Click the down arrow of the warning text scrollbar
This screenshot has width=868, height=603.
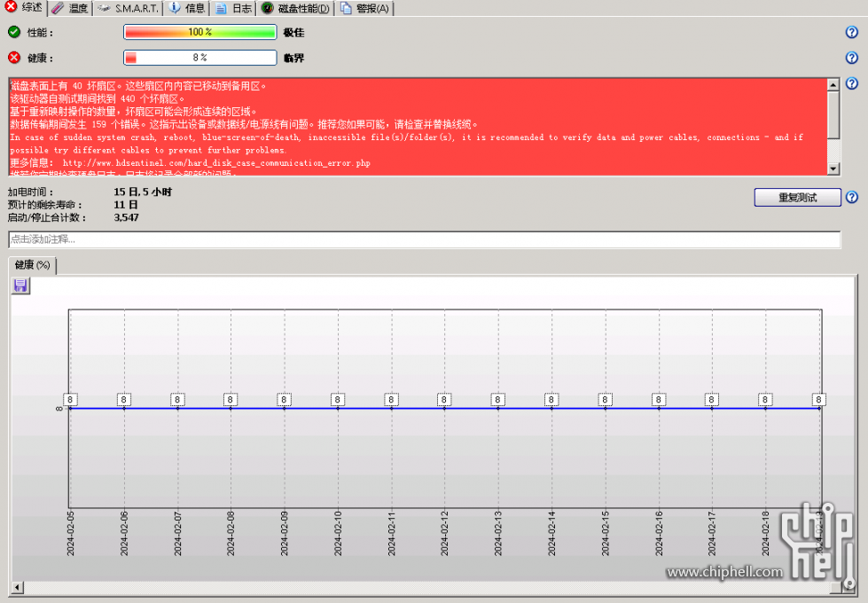pyautogui.click(x=833, y=168)
